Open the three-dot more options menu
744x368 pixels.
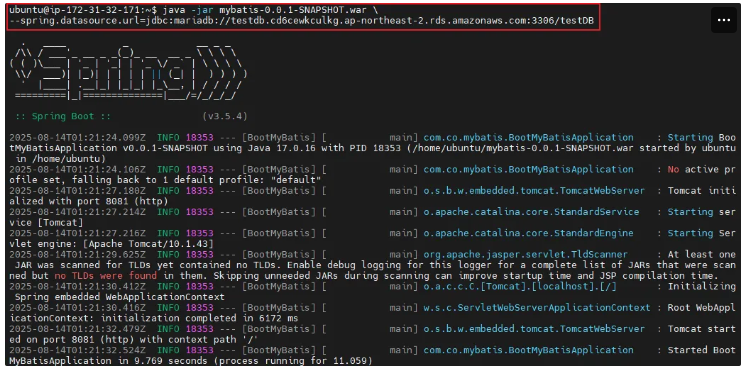pyautogui.click(x=724, y=20)
